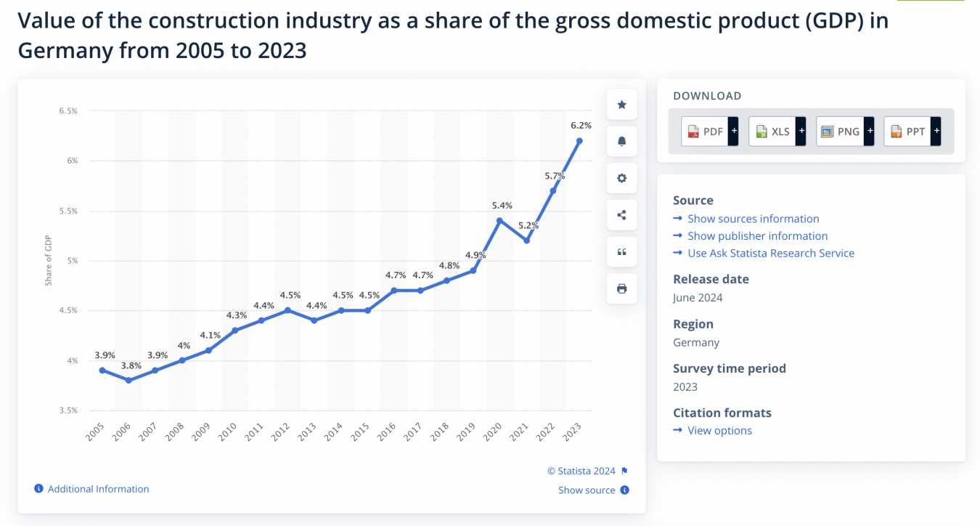The height and width of the screenshot is (526, 980).
Task: Open View options for citation formats
Action: tap(719, 431)
